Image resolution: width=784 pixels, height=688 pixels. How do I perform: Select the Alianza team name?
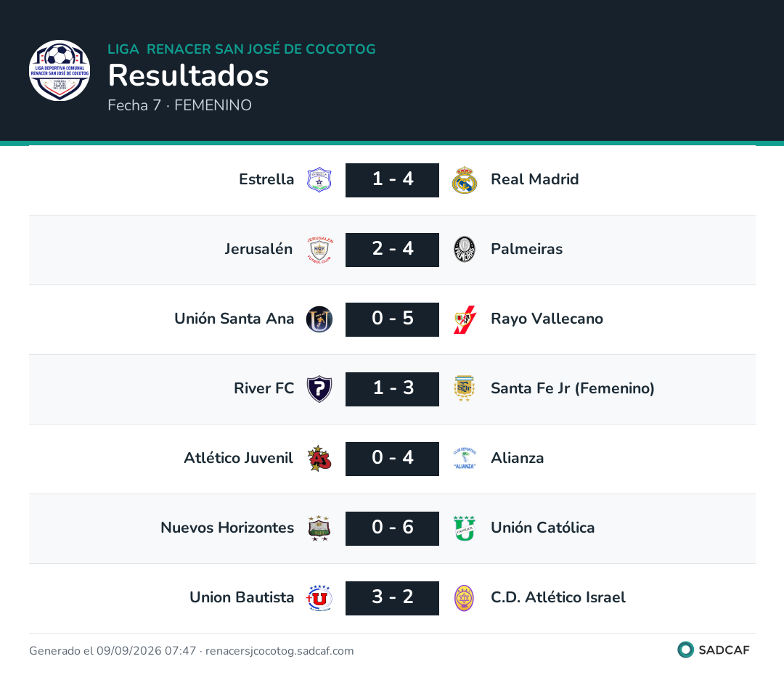(x=518, y=458)
